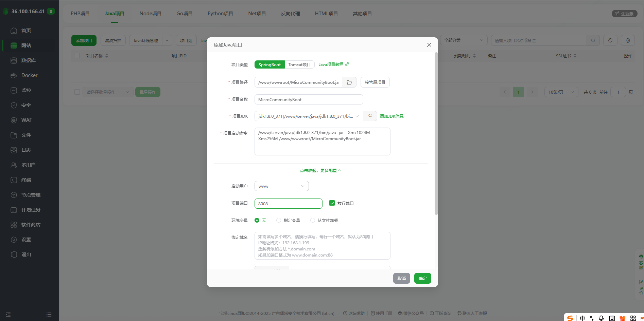Refresh the JDK list with the refresh icon

tap(370, 116)
